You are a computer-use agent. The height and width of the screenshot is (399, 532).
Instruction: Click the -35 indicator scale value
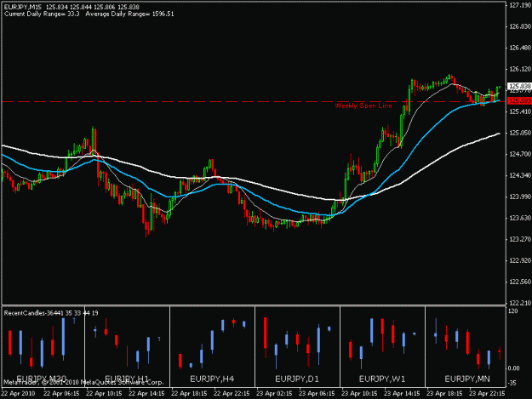click(513, 384)
